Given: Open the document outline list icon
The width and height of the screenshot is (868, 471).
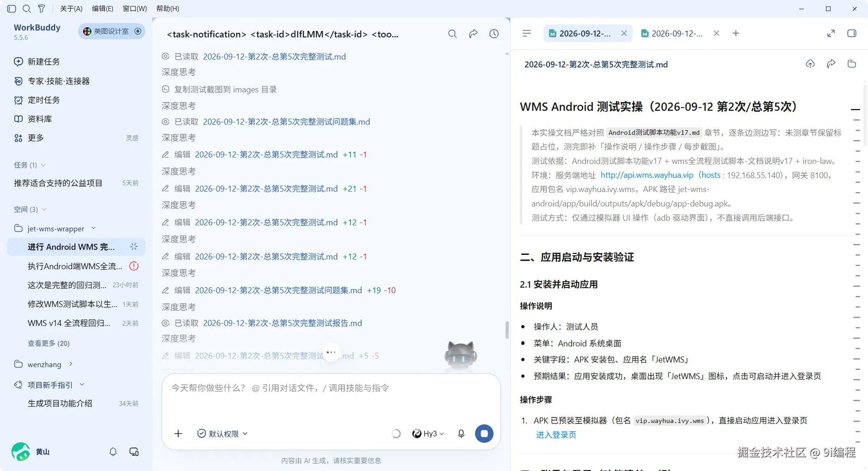Looking at the screenshot, I should (527, 33).
